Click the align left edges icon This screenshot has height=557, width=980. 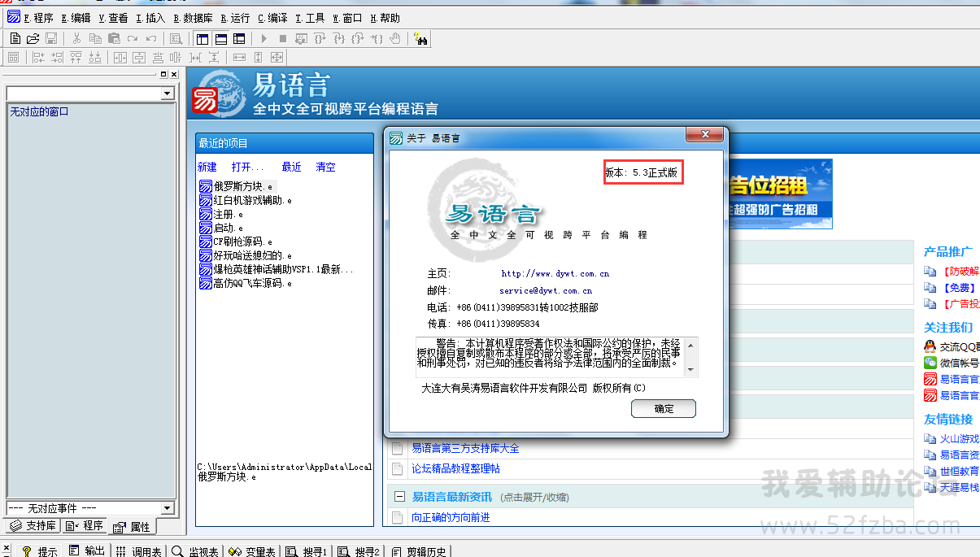pos(38,58)
